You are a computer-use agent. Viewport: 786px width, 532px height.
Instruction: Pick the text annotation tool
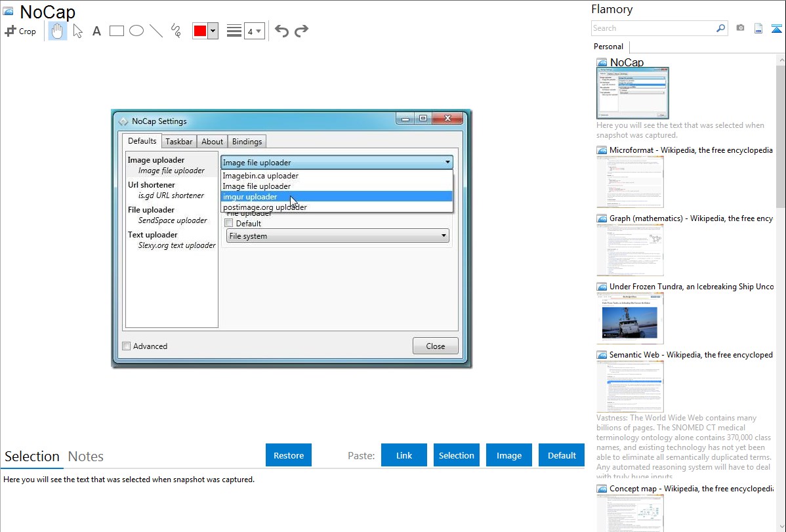(x=96, y=31)
